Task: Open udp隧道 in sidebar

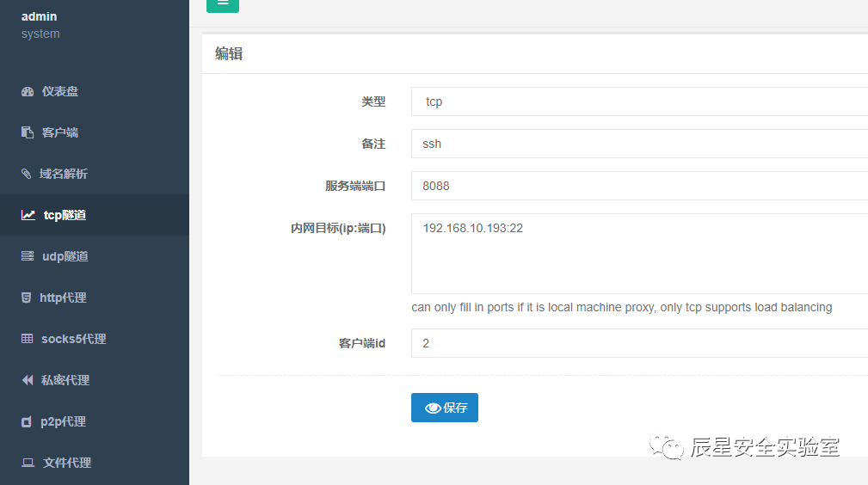Action: click(95, 256)
